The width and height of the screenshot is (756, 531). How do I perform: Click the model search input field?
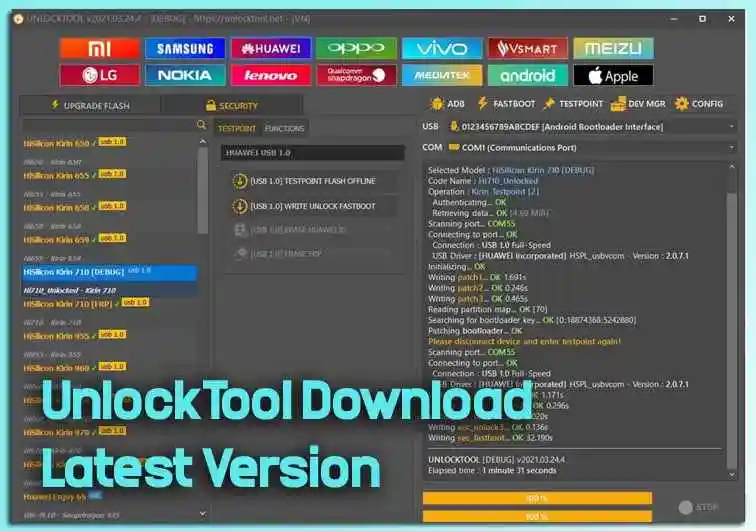[108, 126]
